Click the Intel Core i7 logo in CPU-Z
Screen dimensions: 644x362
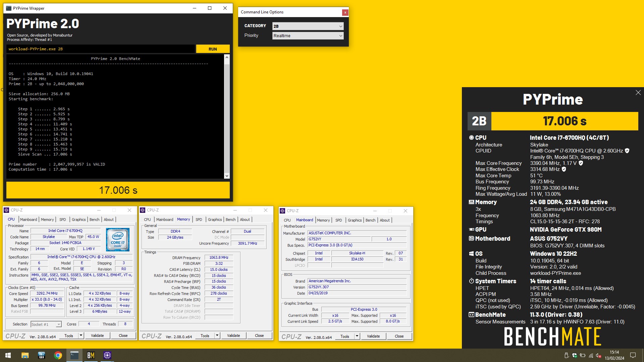point(118,240)
